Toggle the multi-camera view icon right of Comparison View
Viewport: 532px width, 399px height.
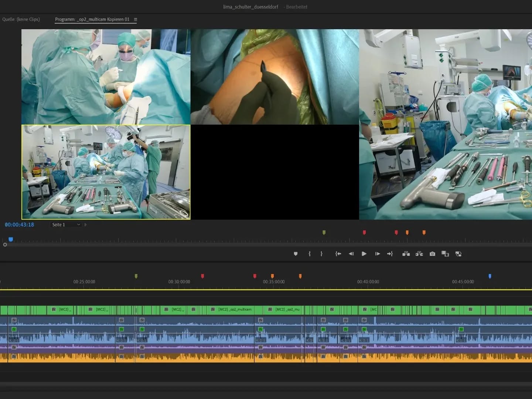[x=458, y=254]
